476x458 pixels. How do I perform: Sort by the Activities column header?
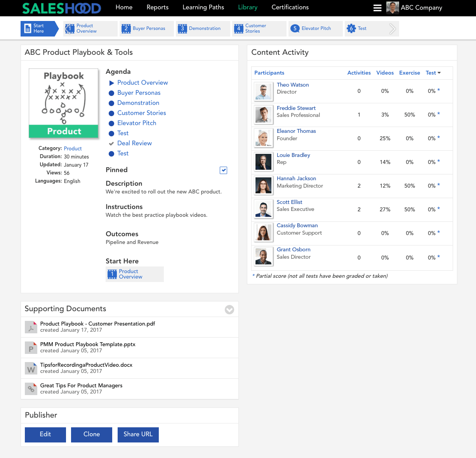coord(359,73)
